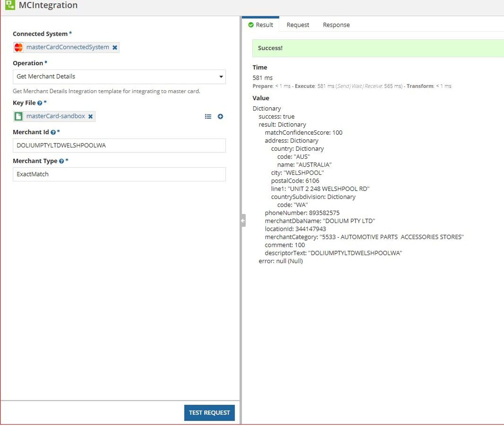Open the masterCardConnectedSystem link

tap(68, 47)
